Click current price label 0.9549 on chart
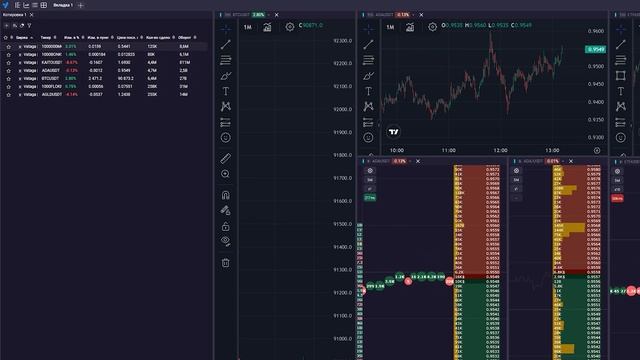The image size is (640, 360). (595, 49)
